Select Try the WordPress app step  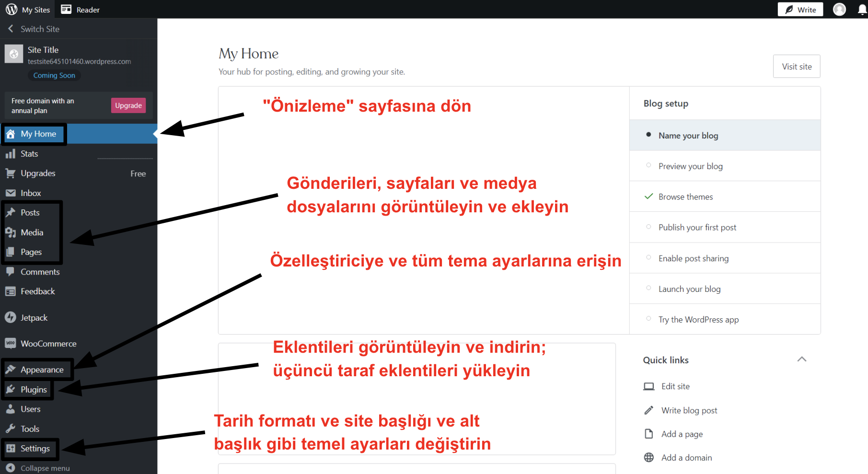(725, 320)
